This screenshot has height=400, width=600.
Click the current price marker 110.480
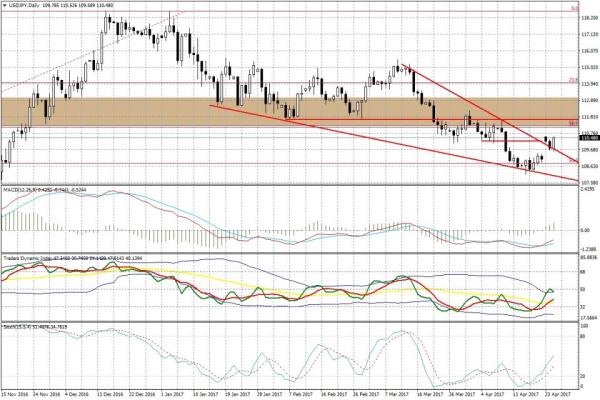pyautogui.click(x=589, y=138)
